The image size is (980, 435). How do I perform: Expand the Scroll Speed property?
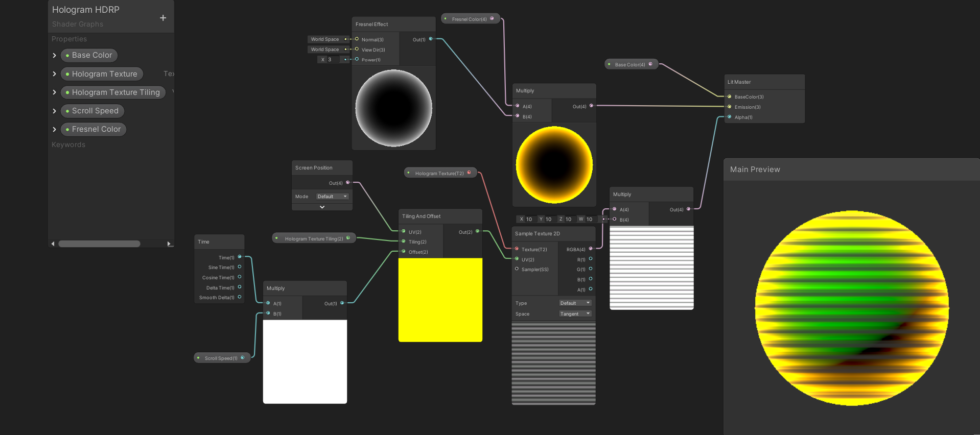click(x=55, y=111)
